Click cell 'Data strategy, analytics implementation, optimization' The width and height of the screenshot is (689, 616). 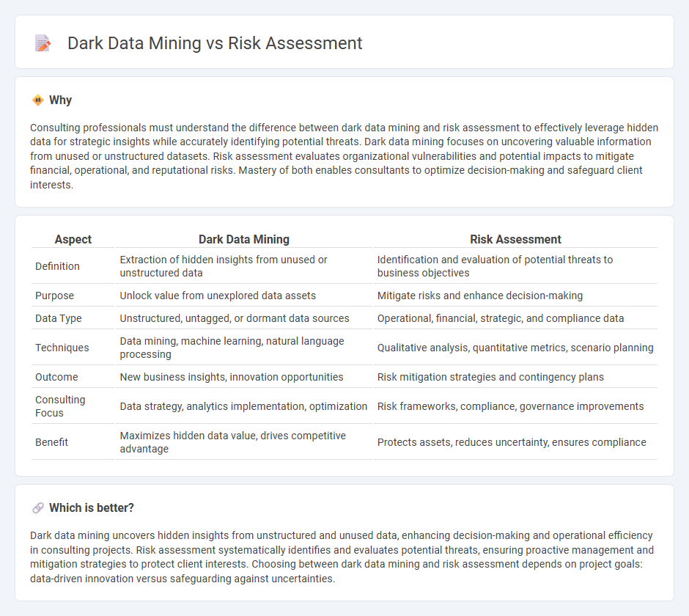(x=244, y=406)
